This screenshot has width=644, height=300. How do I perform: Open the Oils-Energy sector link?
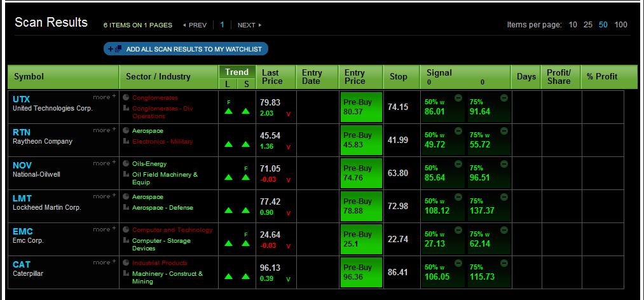[149, 164]
